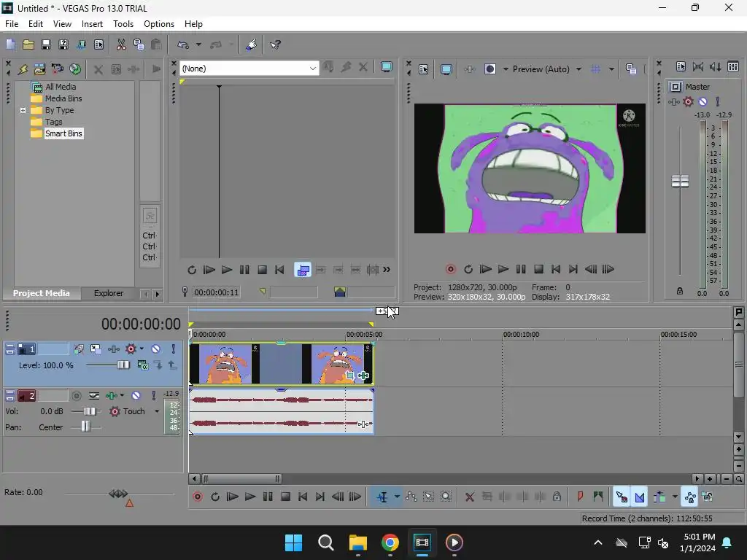747x560 pixels.
Task: Open Google Chrome from the taskbar
Action: click(x=390, y=542)
